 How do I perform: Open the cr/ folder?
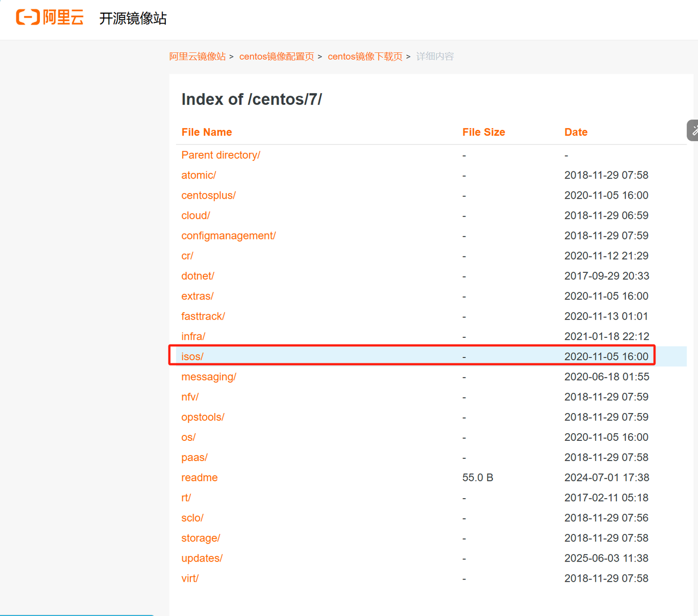click(187, 256)
